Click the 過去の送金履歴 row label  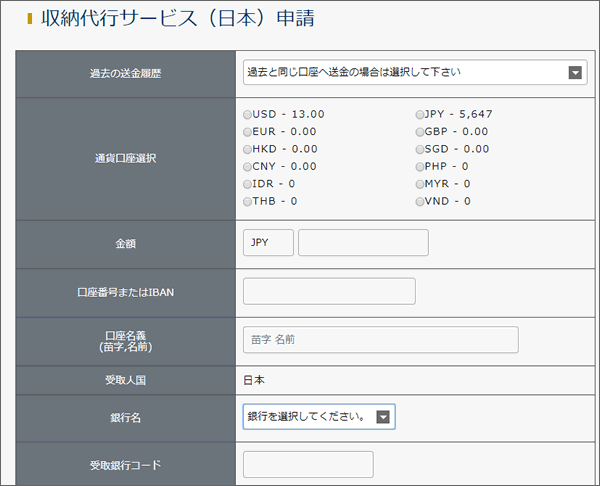click(x=126, y=73)
